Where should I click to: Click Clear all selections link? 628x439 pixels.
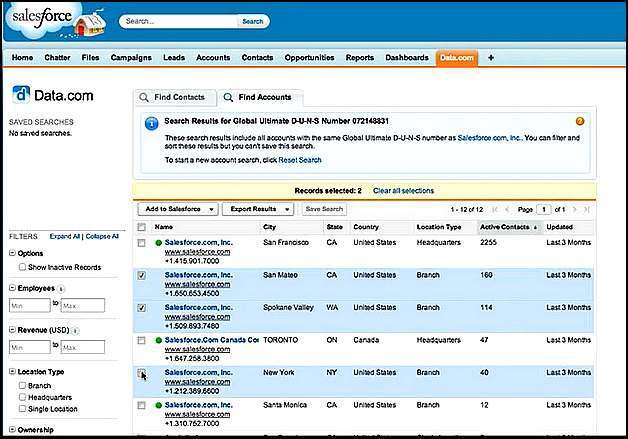coord(403,191)
